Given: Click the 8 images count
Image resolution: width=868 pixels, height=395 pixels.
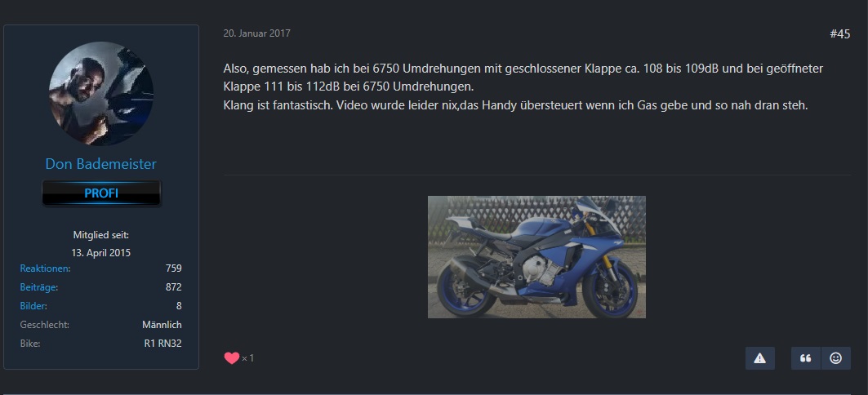Looking at the screenshot, I should [x=179, y=306].
